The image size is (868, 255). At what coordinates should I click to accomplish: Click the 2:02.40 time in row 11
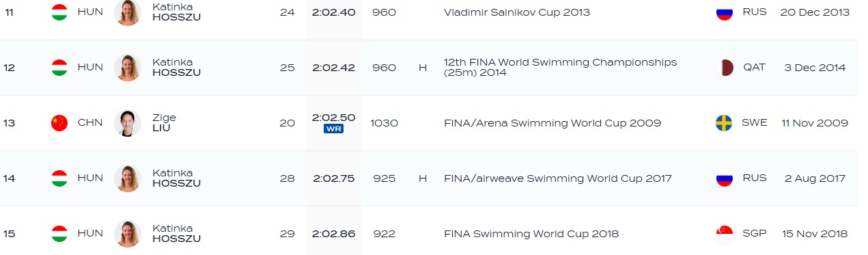(x=334, y=12)
